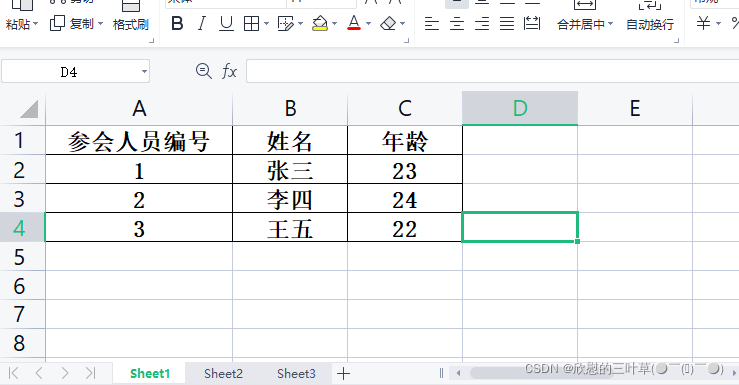This screenshot has width=739, height=385.
Task: Expand draw border dropdown arrow
Action: click(x=300, y=24)
